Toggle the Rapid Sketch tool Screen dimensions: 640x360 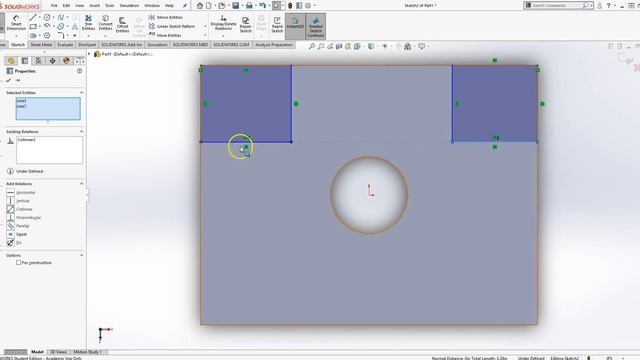(277, 24)
